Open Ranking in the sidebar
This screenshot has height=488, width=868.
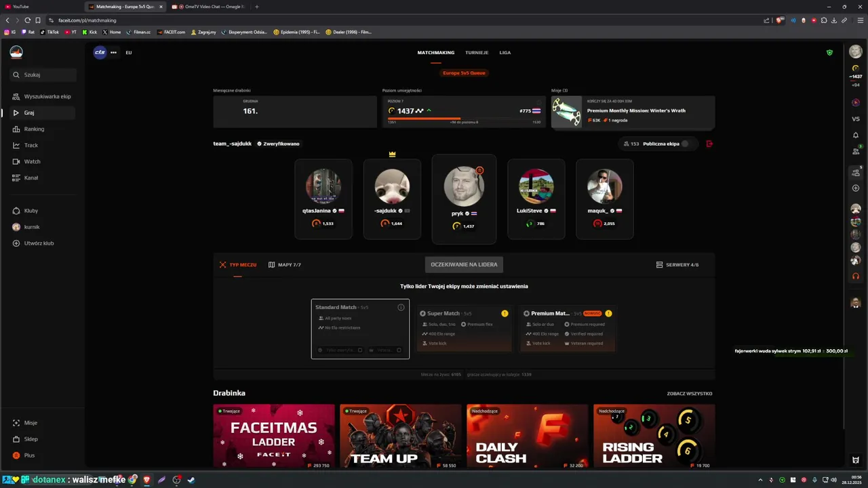(x=42, y=129)
